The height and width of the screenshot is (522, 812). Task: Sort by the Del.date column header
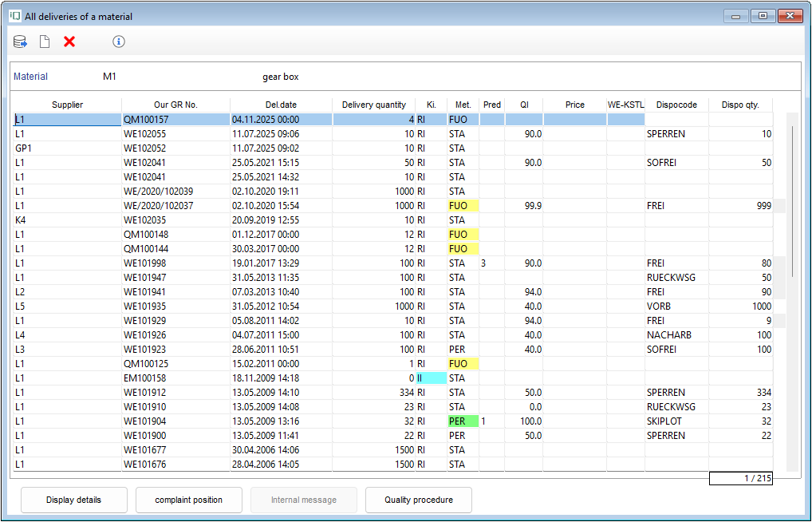coord(281,105)
